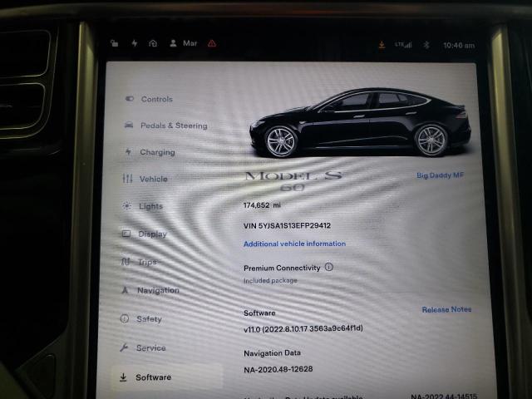This screenshot has width=532, height=399.
Task: Tap the screen icon beside Display
Action: (126, 234)
